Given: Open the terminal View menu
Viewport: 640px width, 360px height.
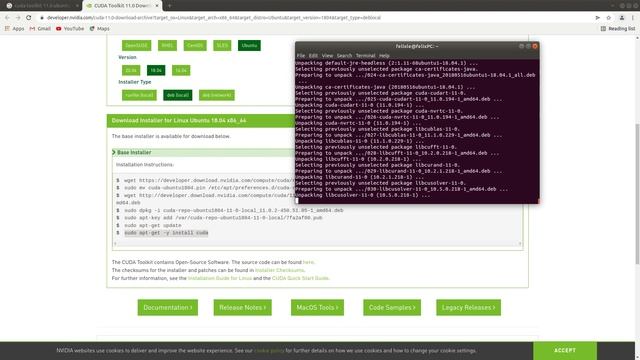Looking at the screenshot, I should (x=327, y=56).
